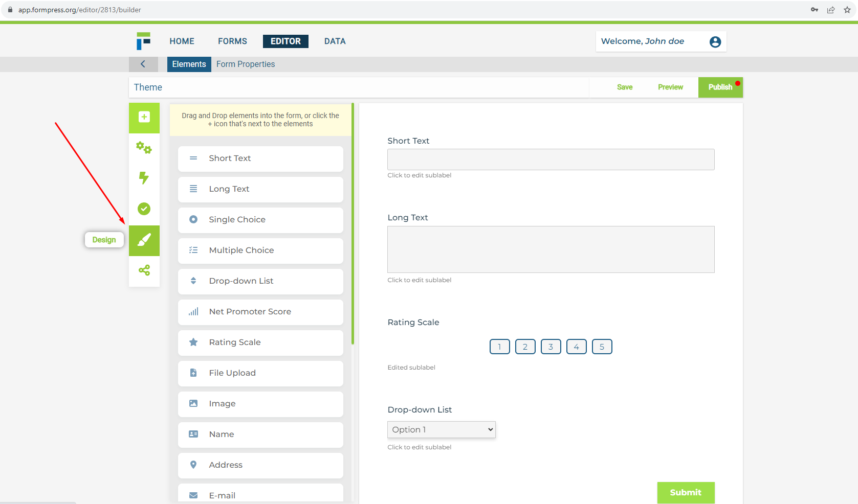Image resolution: width=858 pixels, height=504 pixels.
Task: Edit the sublabel under Long Text field
Action: click(420, 280)
